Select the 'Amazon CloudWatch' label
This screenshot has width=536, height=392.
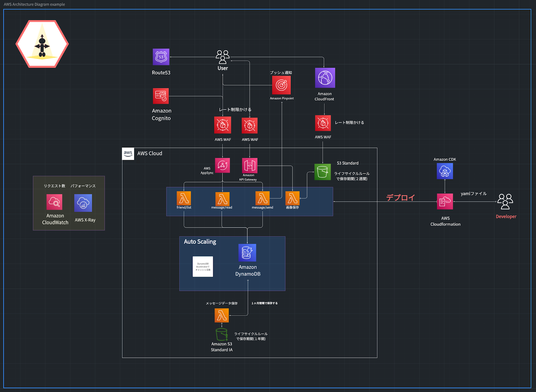click(55, 219)
